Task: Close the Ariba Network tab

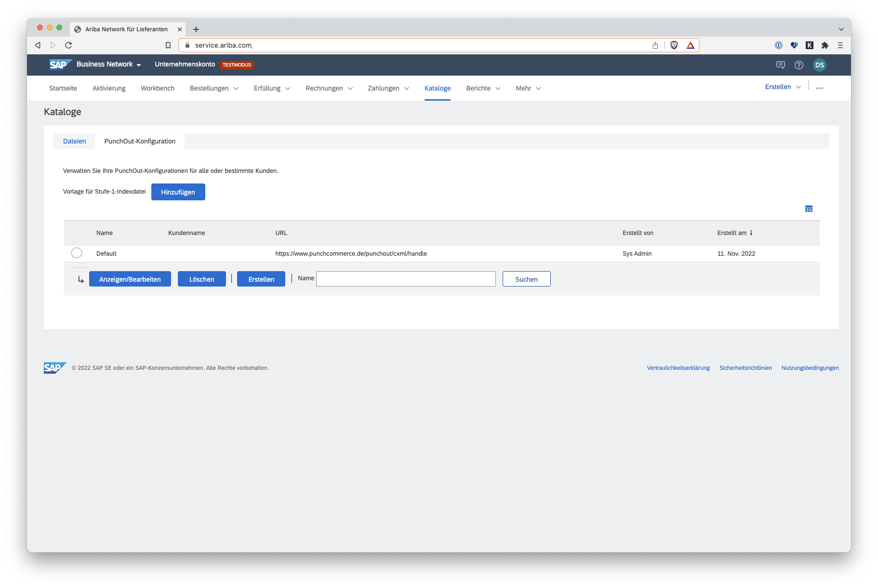Action: pyautogui.click(x=180, y=29)
